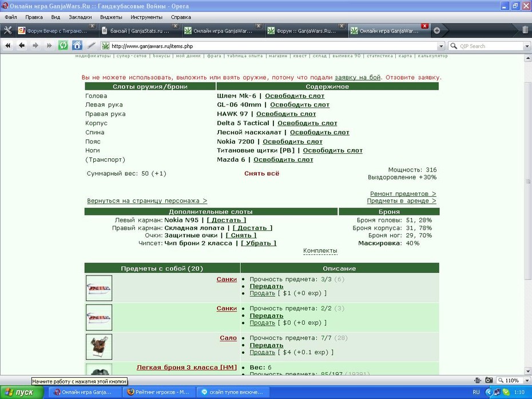The image size is (532, 399).
Task: Toggle images with camera status icon
Action: click(x=489, y=380)
